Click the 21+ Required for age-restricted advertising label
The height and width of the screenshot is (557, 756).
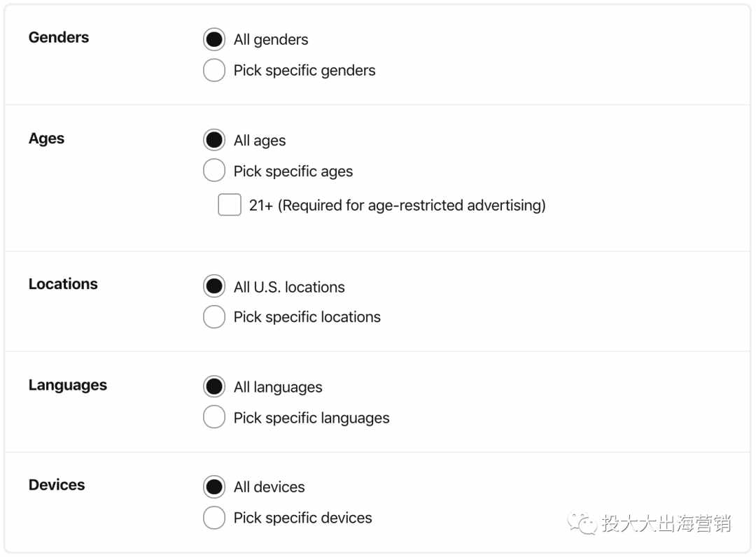coord(398,205)
